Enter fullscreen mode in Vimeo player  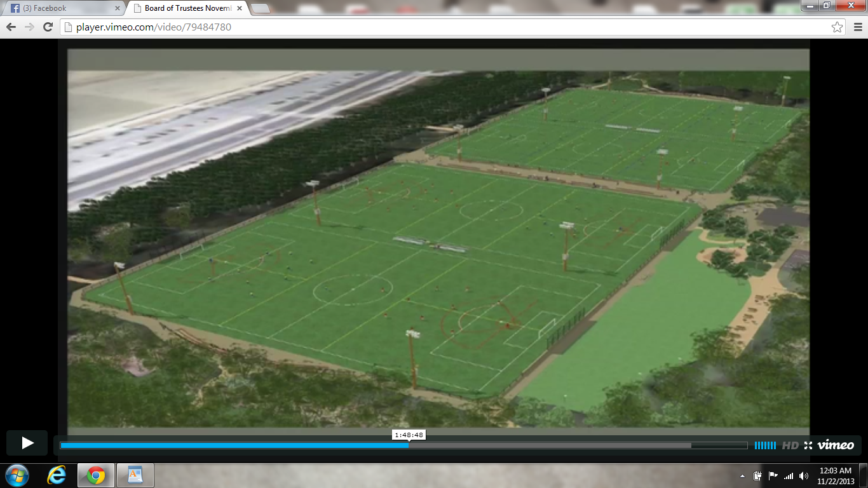click(x=808, y=445)
